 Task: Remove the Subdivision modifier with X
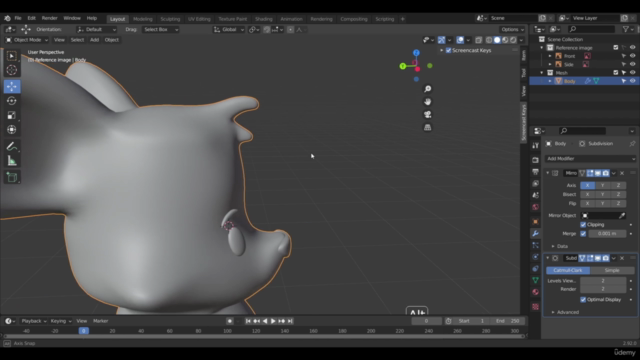pyautogui.click(x=622, y=258)
